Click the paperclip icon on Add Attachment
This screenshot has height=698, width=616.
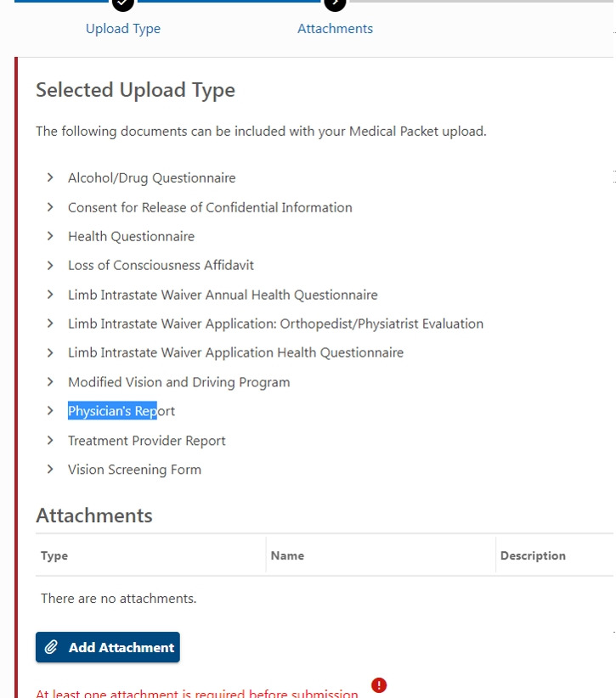[x=52, y=647]
